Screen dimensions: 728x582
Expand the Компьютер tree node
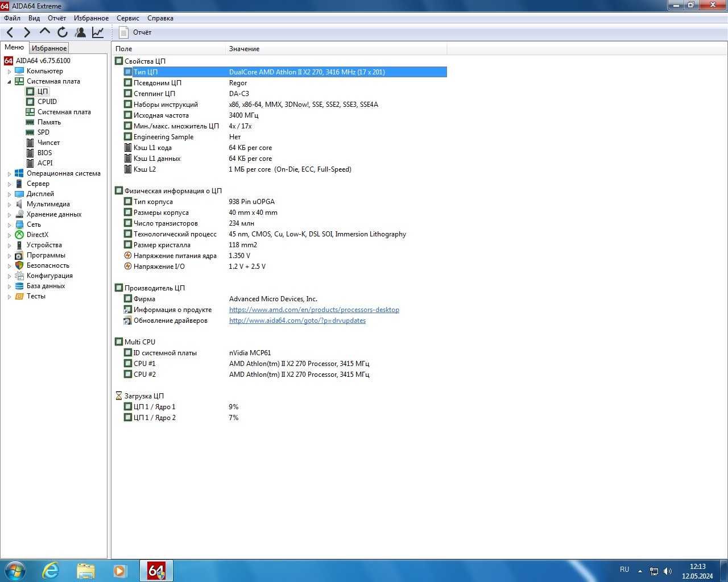coord(9,71)
